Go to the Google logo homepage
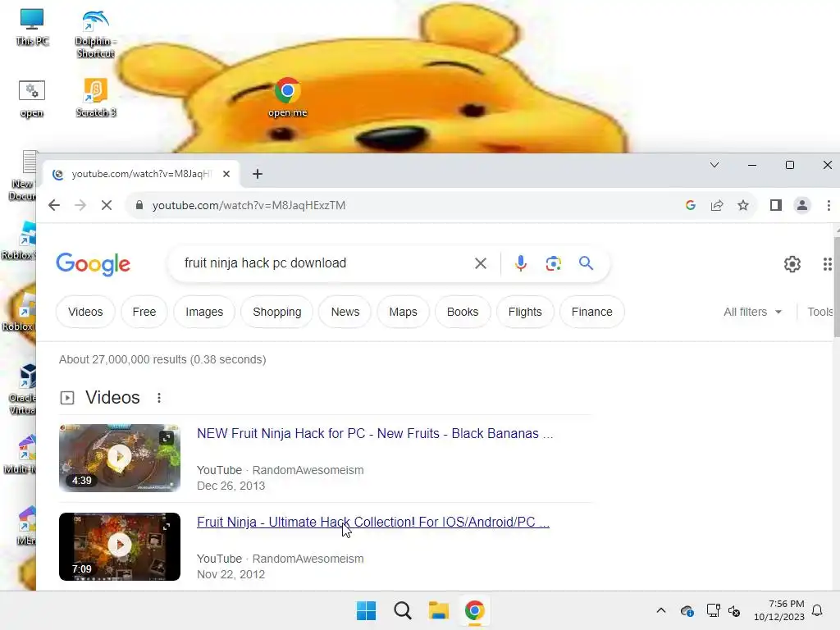 (x=94, y=263)
